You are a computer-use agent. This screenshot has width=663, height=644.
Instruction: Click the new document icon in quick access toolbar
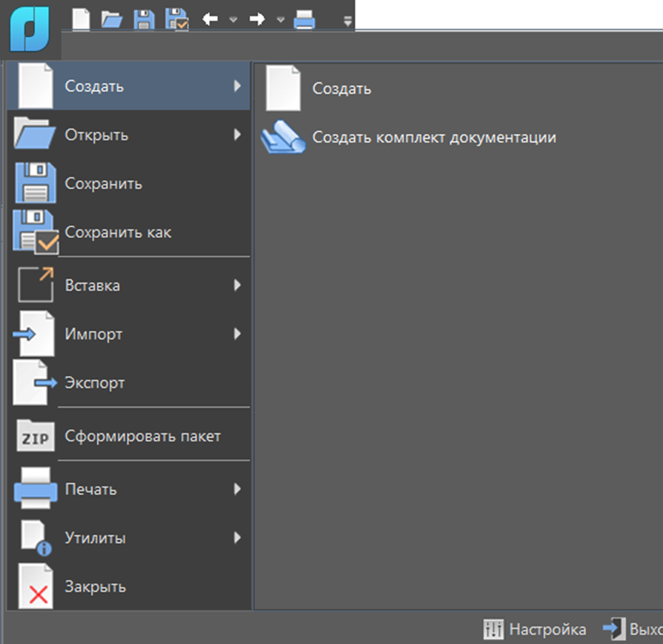coord(81,19)
